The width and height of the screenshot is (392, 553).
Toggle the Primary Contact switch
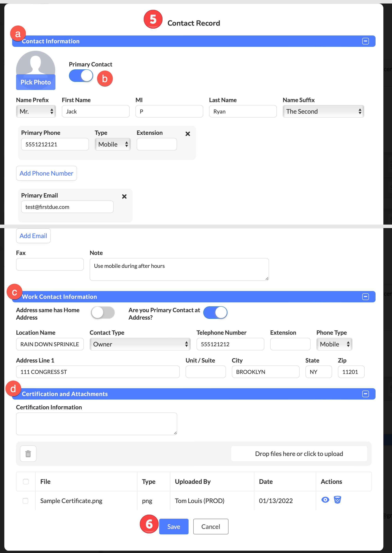[x=81, y=76]
